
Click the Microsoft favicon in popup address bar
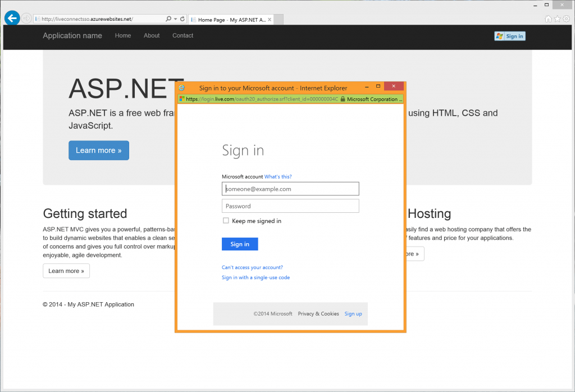coord(181,99)
